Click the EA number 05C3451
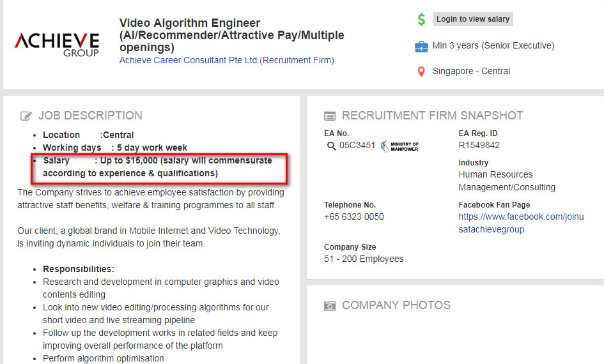This screenshot has height=364, width=604. pyautogui.click(x=357, y=145)
